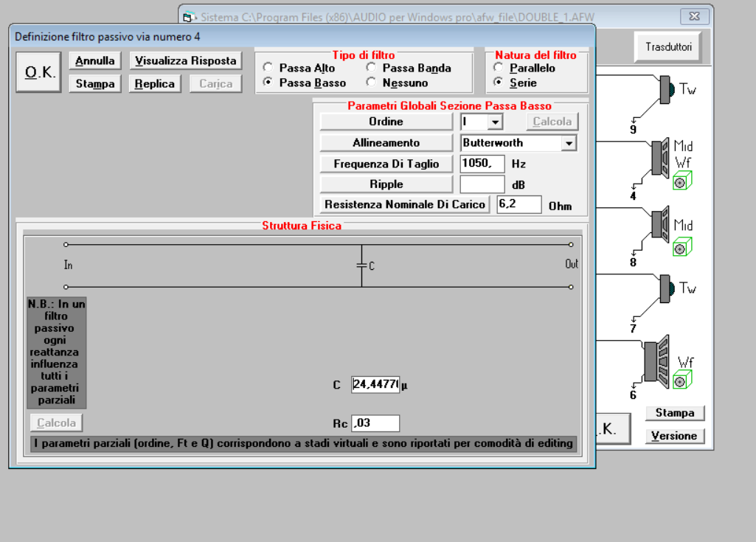The image size is (756, 542).
Task: Click the Frequenza Di Taglio input field
Action: [482, 164]
